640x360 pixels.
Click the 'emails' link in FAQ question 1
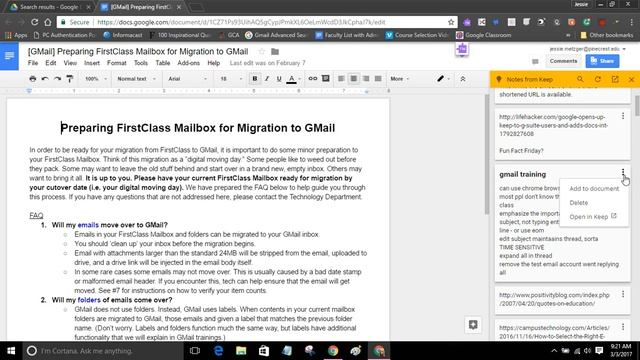88,225
